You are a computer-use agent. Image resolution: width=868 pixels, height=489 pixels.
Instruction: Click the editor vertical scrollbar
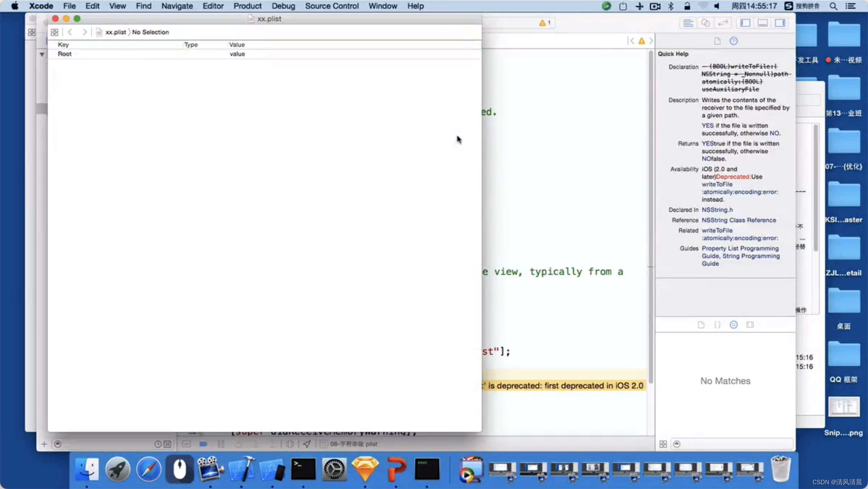651,217
